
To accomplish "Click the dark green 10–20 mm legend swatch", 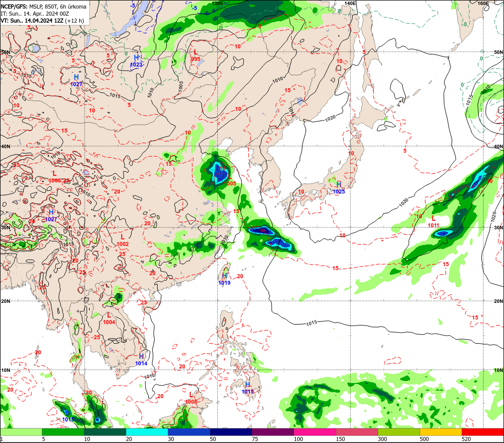I will (105, 432).
